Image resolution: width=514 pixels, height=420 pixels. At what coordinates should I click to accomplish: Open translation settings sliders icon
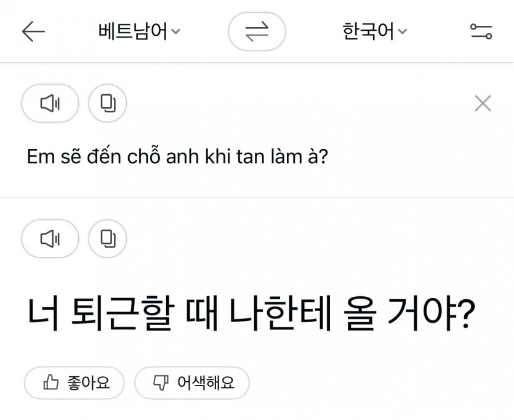click(481, 31)
